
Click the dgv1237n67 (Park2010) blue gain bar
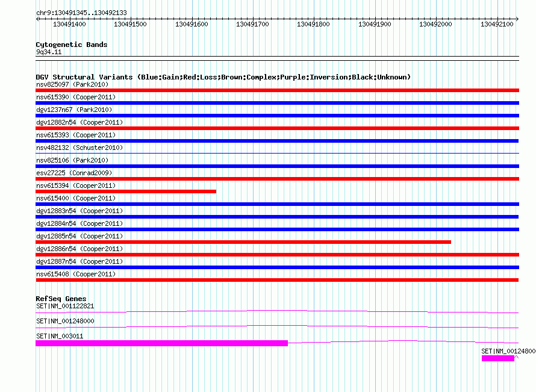pyautogui.click(x=277, y=116)
